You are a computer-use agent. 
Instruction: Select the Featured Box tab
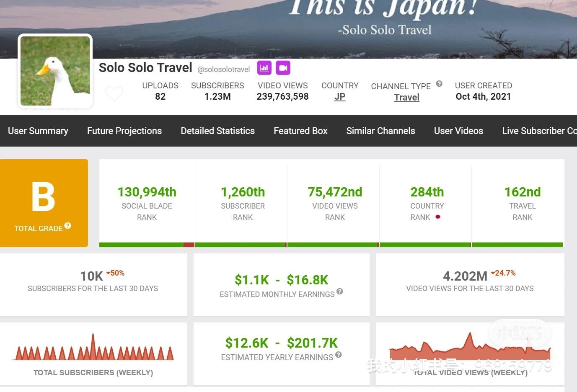click(x=300, y=131)
